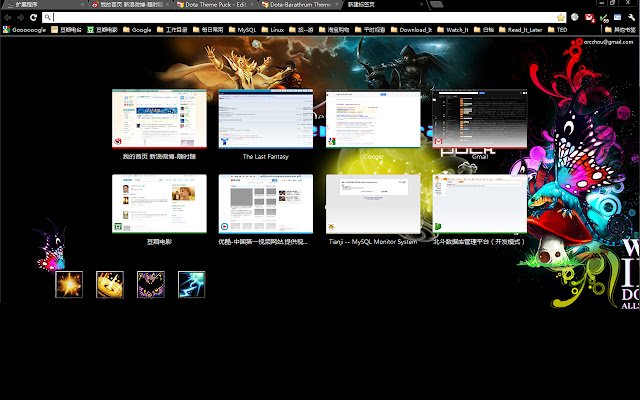The height and width of the screenshot is (400, 640).
Task: Open the Download_It bookmarks folder
Action: pos(411,30)
